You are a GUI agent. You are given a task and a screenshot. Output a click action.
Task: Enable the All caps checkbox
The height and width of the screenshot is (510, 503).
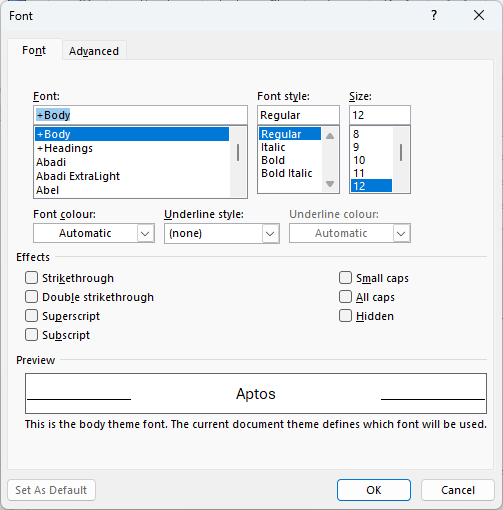pos(345,297)
